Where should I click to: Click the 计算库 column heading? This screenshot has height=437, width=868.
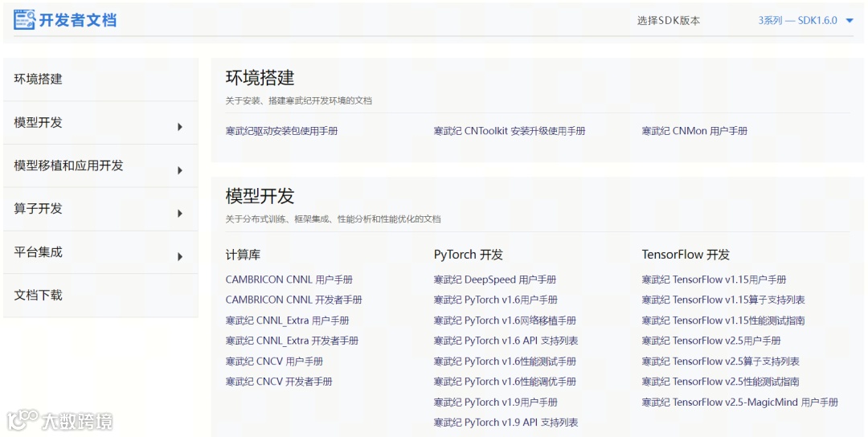click(x=243, y=255)
